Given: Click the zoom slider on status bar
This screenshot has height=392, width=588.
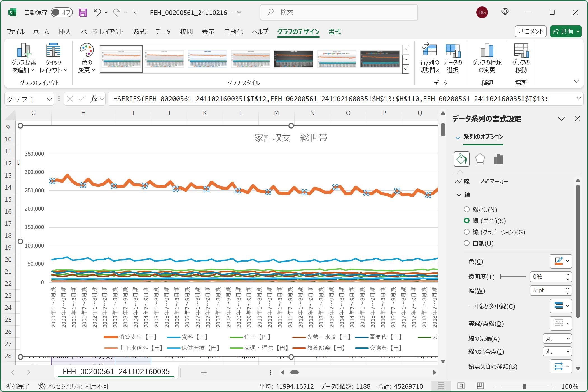Looking at the screenshot, I should coord(524,386).
